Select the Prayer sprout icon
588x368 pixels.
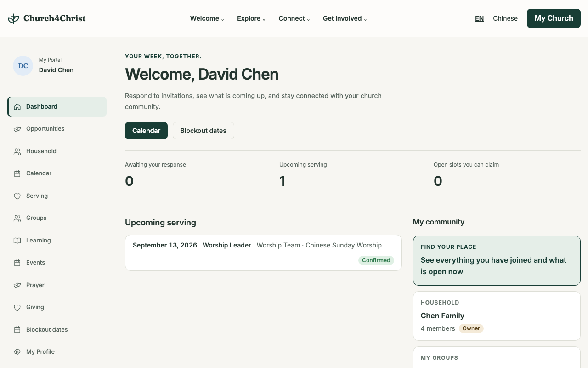(x=17, y=285)
